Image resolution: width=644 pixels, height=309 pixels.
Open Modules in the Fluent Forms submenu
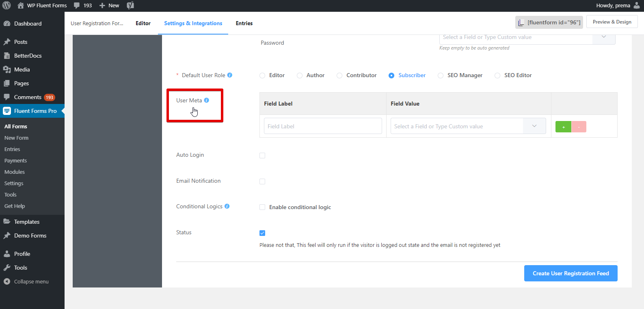[15, 172]
